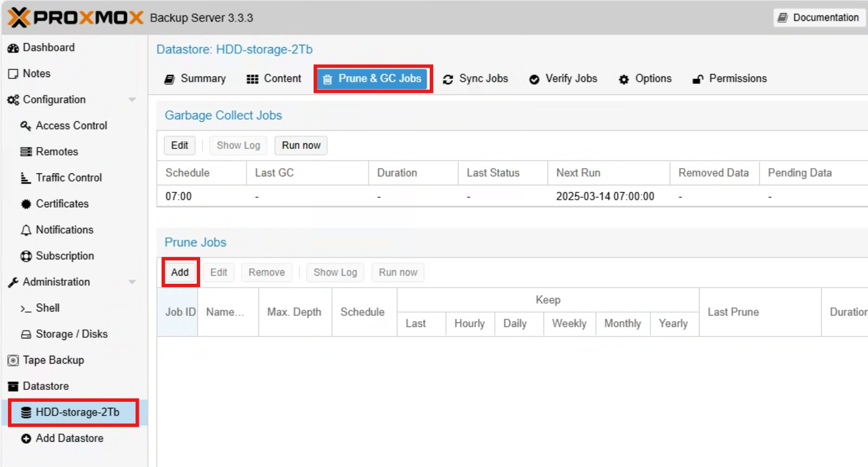
Task: Open the Documentation button
Action: [x=819, y=17]
